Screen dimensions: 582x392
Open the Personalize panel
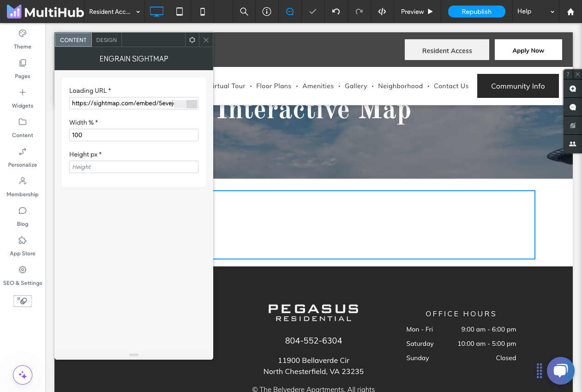pyautogui.click(x=23, y=157)
